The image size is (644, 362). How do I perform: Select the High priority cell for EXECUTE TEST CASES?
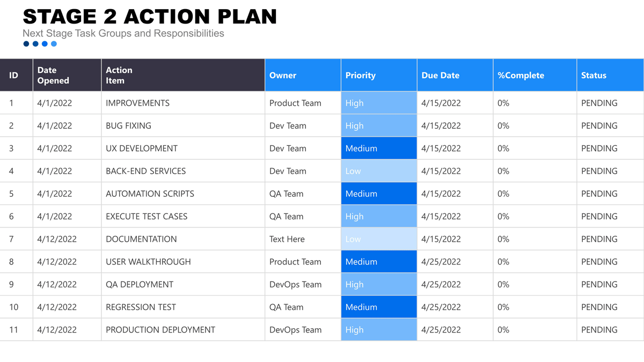pyautogui.click(x=379, y=216)
